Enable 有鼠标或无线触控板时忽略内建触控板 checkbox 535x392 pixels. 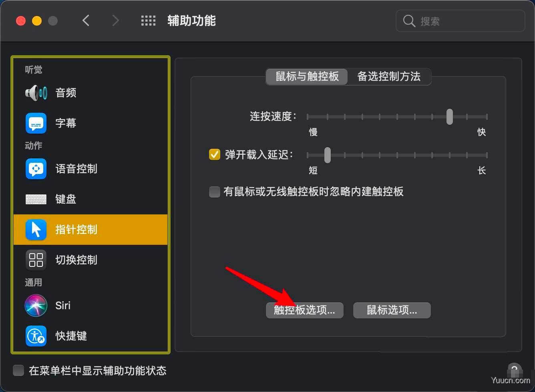(x=215, y=192)
